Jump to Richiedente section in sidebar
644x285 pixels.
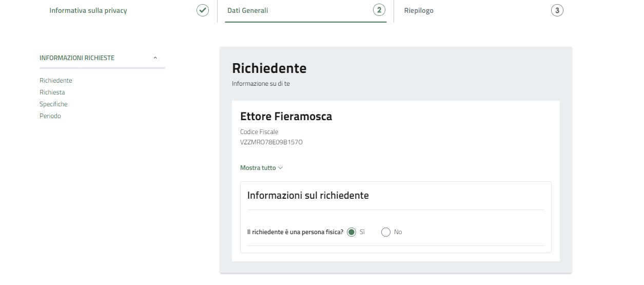tap(55, 81)
